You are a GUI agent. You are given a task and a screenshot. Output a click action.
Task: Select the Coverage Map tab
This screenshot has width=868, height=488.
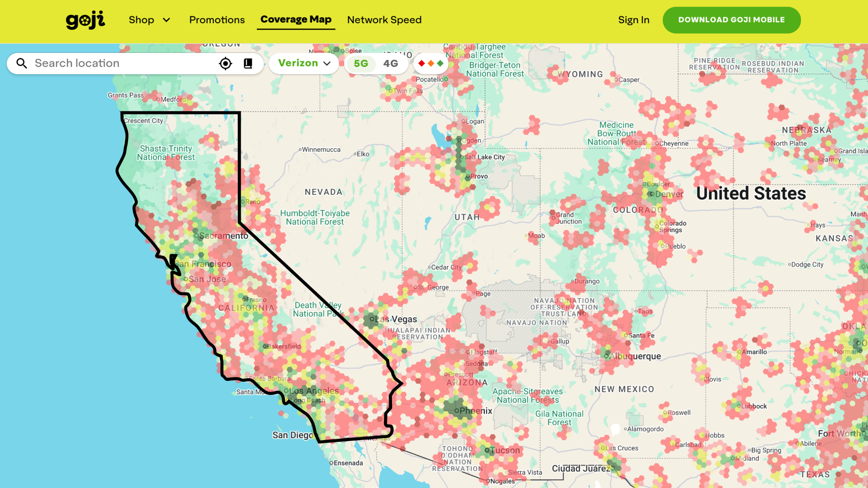click(296, 19)
